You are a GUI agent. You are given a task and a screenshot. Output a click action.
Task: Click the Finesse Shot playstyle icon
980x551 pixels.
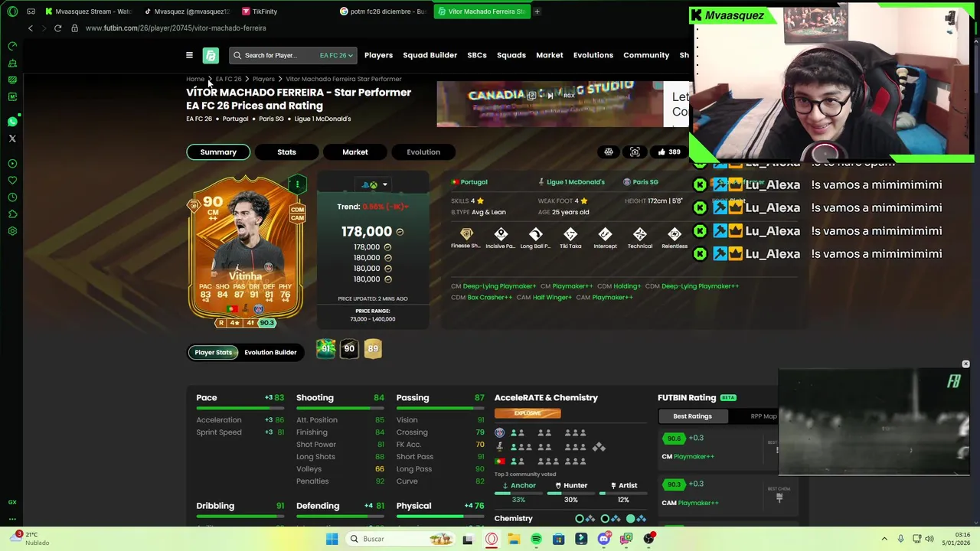click(466, 234)
